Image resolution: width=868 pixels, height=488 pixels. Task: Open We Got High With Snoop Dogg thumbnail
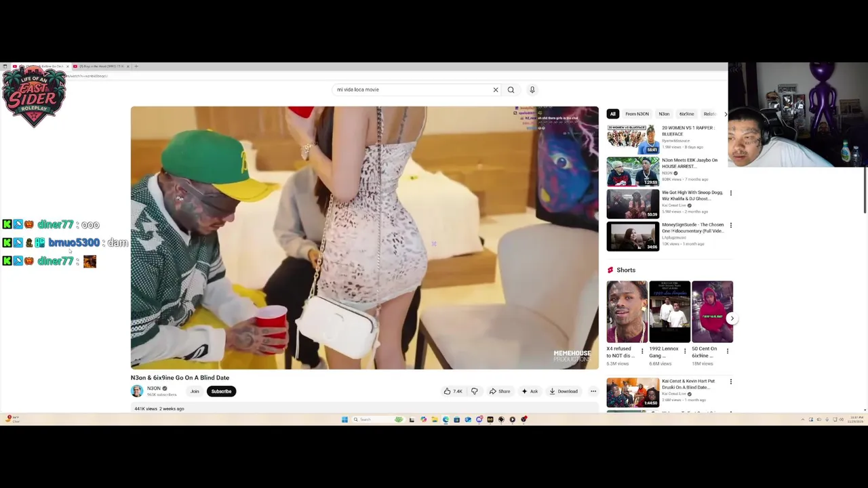tap(633, 204)
